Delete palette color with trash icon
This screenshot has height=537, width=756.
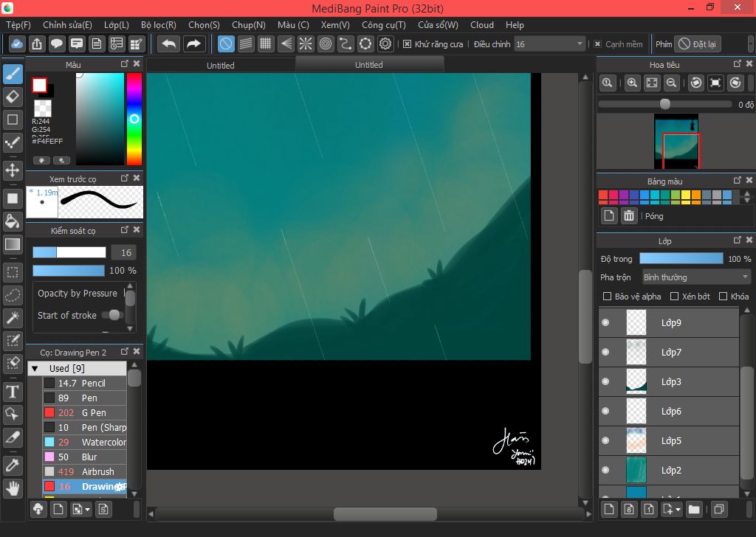(x=629, y=216)
